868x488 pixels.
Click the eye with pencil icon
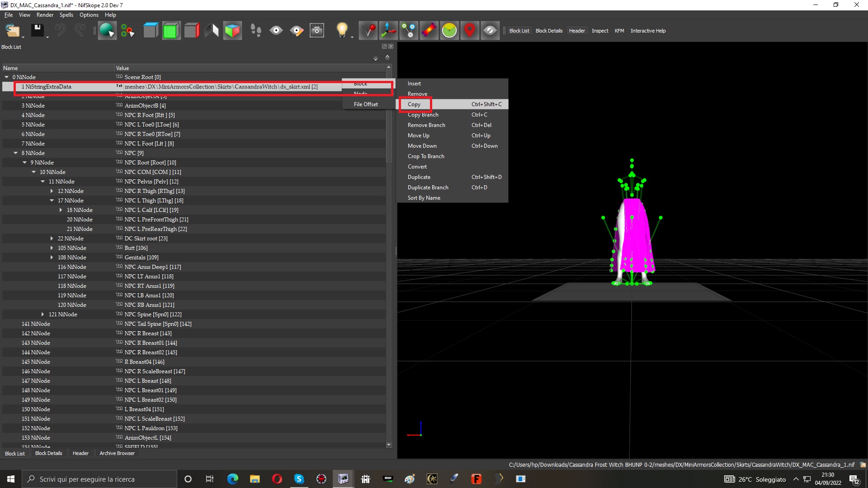pos(297,31)
